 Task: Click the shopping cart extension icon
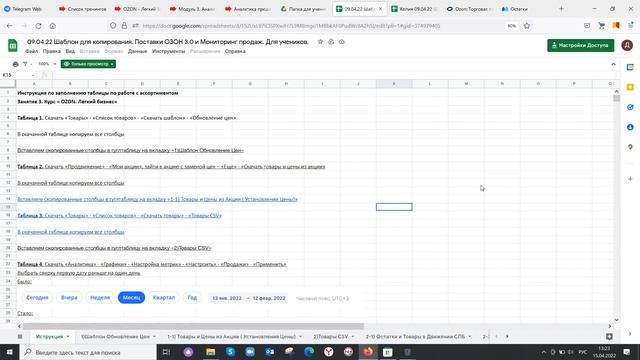[602, 26]
